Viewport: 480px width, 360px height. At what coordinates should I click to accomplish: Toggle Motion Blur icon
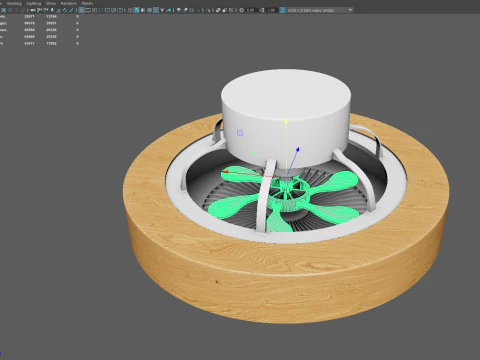tap(185, 10)
